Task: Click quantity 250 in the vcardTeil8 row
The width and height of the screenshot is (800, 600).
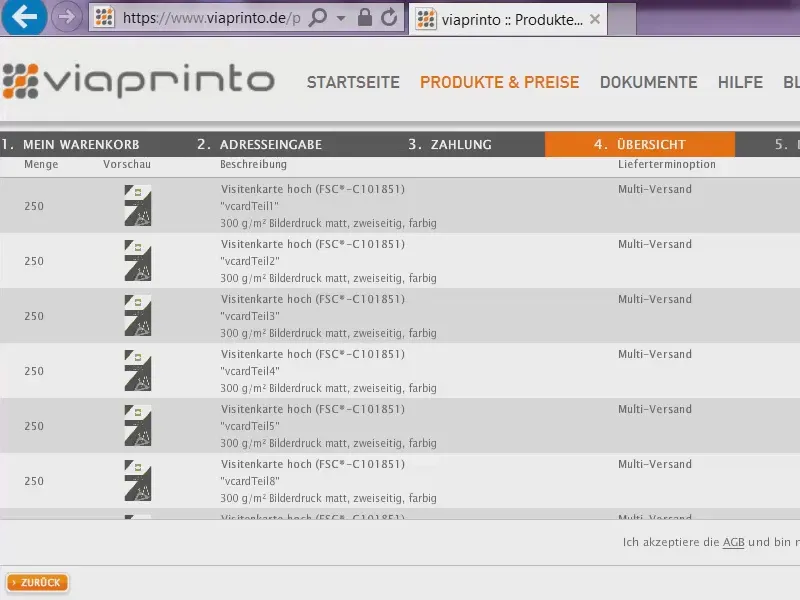Action: [34, 482]
